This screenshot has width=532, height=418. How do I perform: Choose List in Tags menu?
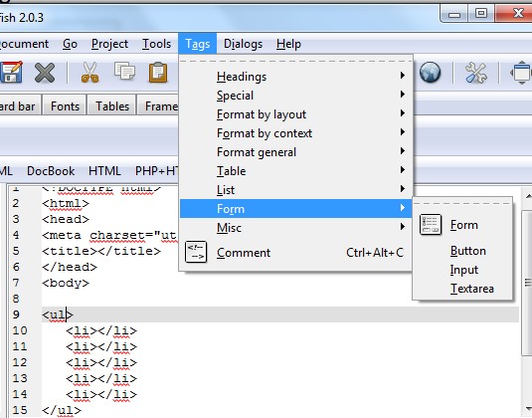296,190
